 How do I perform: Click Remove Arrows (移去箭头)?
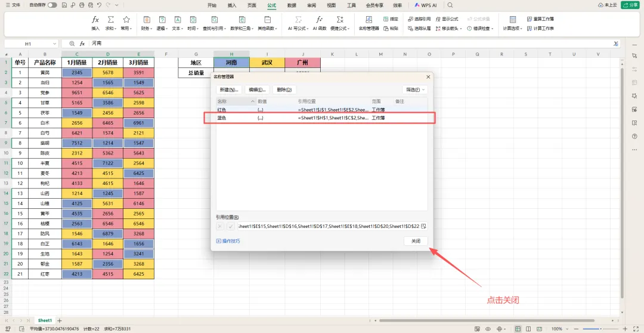pyautogui.click(x=448, y=29)
